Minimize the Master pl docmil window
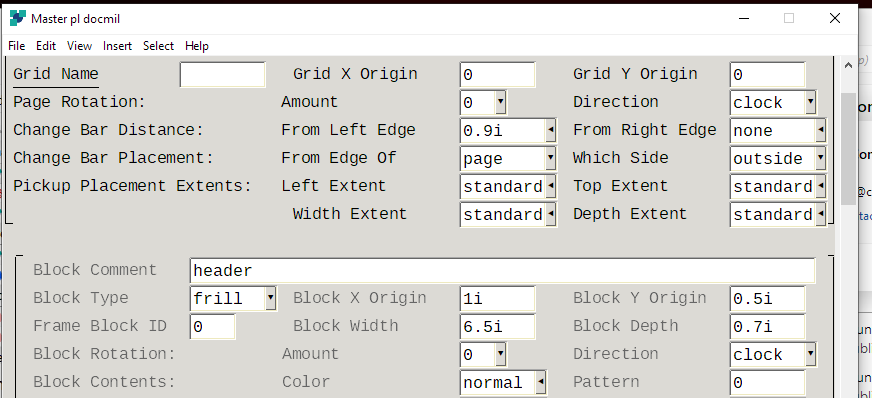The height and width of the screenshot is (398, 872). point(744,18)
